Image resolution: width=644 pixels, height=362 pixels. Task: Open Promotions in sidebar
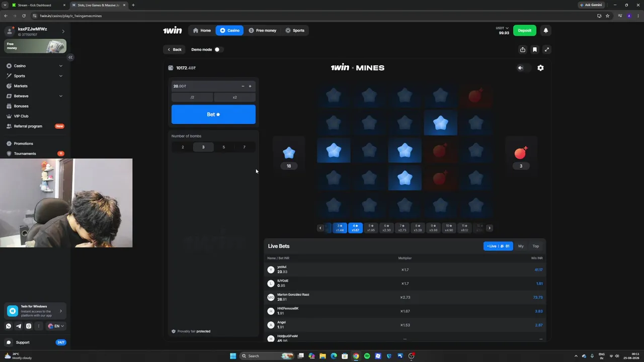point(35,143)
